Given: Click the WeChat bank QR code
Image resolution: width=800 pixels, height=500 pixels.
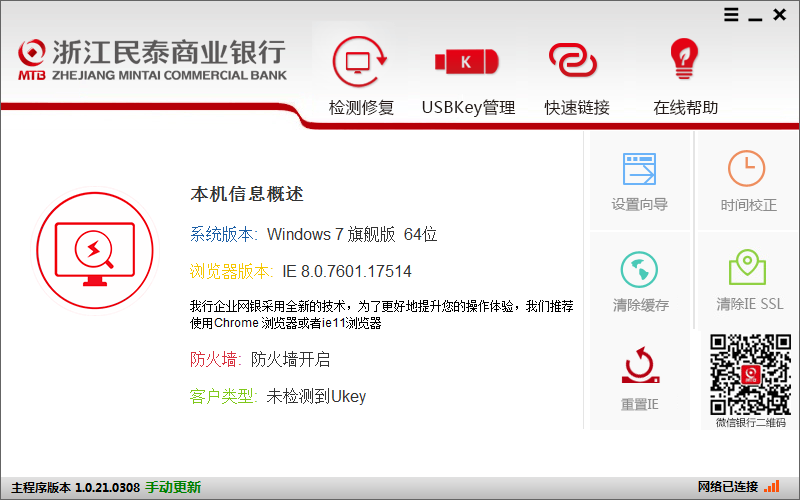Looking at the screenshot, I should (x=750, y=374).
